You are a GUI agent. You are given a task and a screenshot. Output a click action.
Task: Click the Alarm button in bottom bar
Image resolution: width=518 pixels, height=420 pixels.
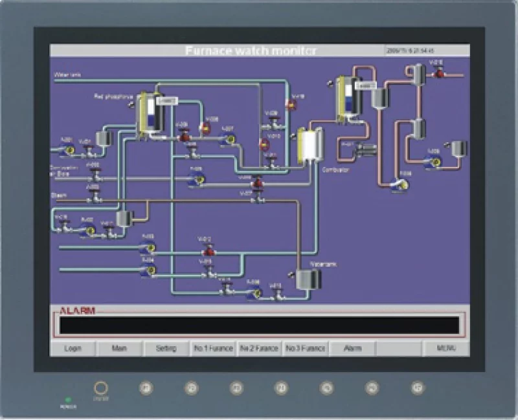click(352, 348)
